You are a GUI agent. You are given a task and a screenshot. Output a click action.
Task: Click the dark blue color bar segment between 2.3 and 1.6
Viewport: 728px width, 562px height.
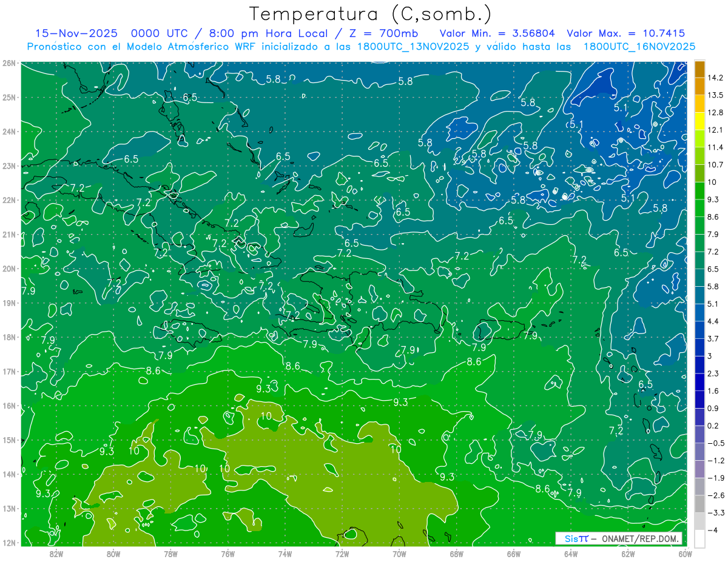tap(700, 382)
